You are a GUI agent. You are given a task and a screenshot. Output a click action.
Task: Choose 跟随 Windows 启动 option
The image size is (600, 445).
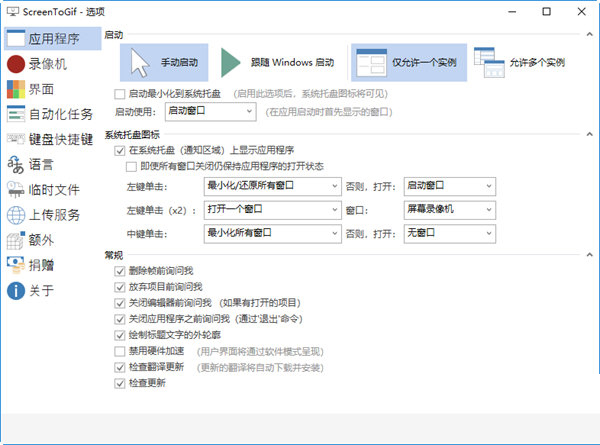[x=279, y=62]
